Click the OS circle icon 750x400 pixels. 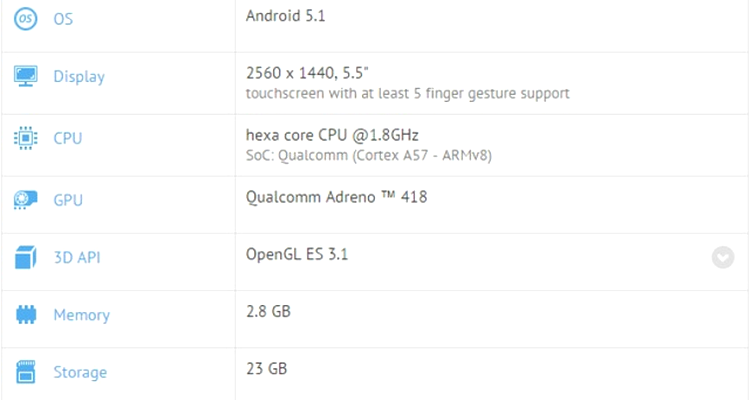(x=25, y=19)
